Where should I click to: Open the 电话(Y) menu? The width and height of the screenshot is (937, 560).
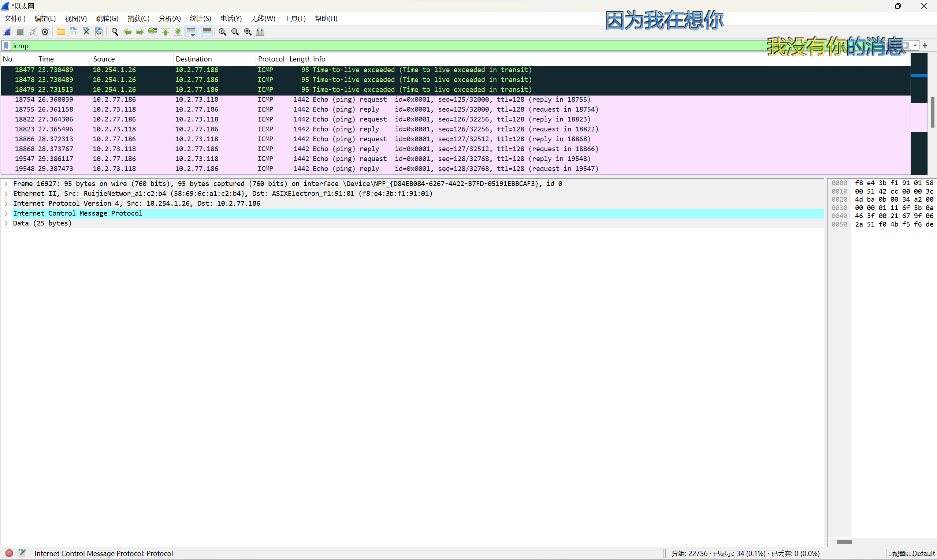click(231, 19)
